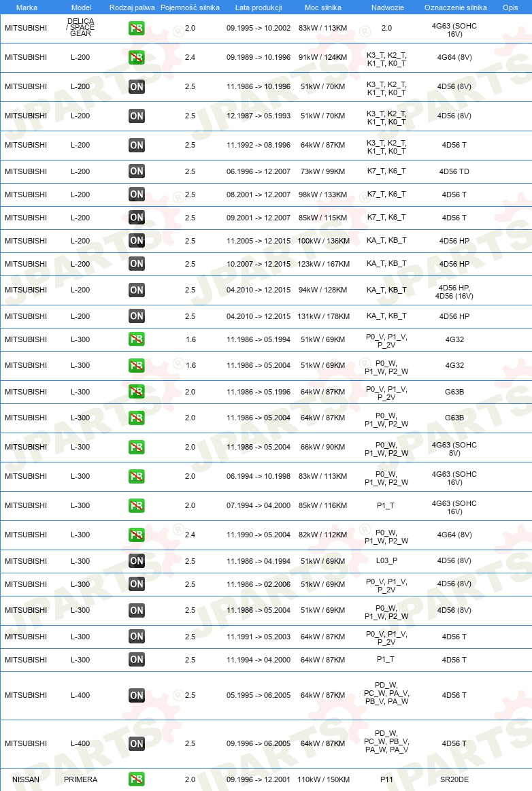Click the 94kW / 128KM power cell
Viewport: 532px width, 791px height.
click(x=323, y=290)
